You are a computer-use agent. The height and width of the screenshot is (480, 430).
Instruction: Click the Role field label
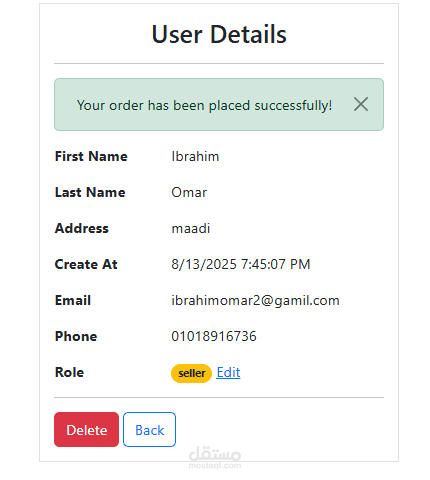pos(69,372)
